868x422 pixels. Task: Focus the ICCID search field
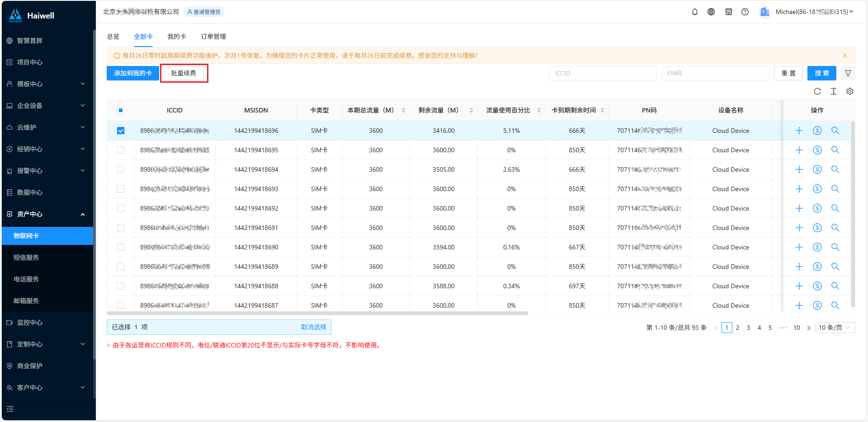click(603, 73)
